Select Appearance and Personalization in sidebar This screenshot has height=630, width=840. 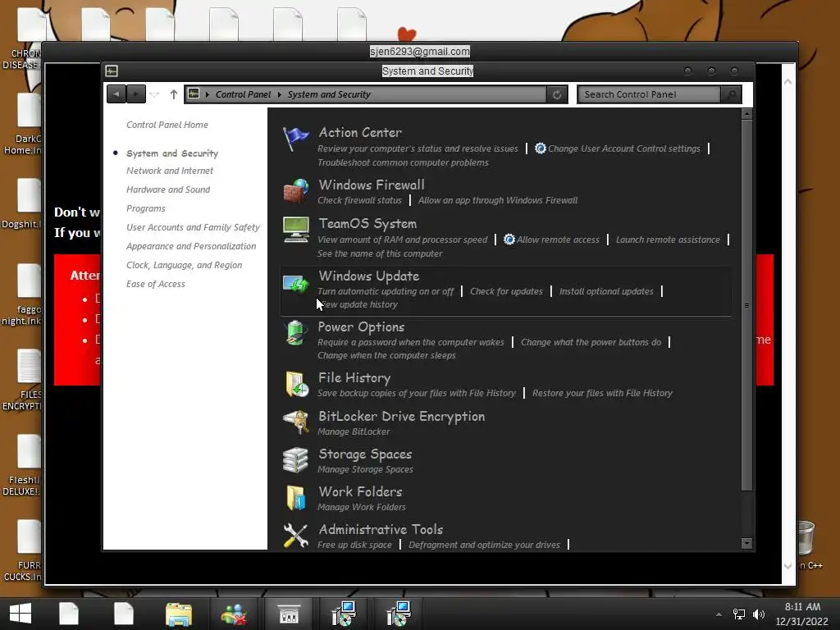point(191,246)
